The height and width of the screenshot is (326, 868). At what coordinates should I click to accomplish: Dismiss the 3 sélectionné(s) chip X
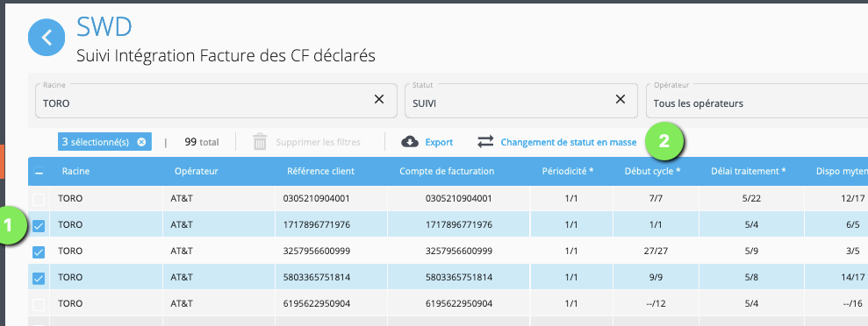click(141, 142)
